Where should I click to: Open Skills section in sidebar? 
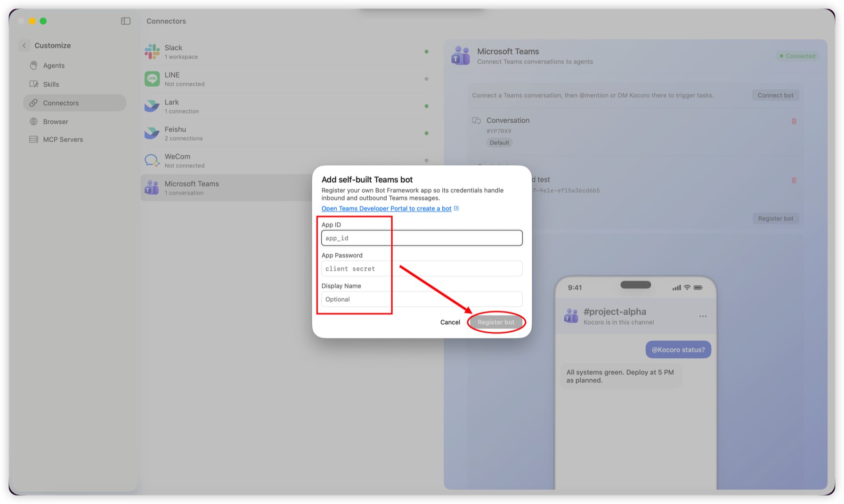(x=74, y=84)
